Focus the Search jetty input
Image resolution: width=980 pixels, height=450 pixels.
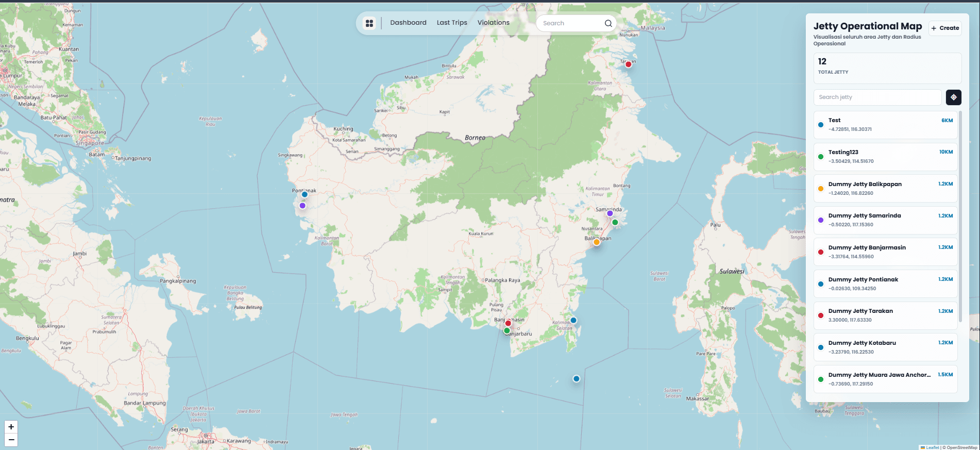(877, 97)
